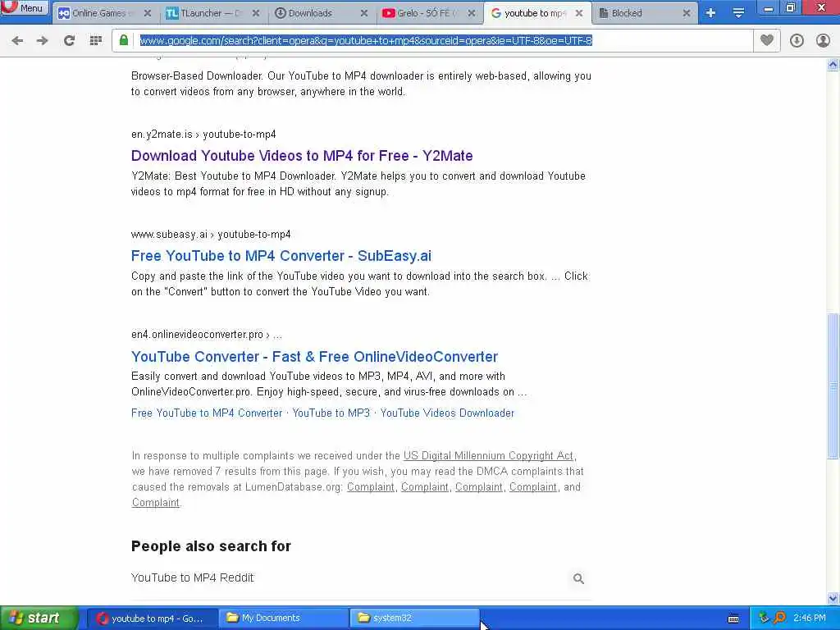Close the Grelo YouTube tab
The width and height of the screenshot is (840, 630).
(472, 13)
